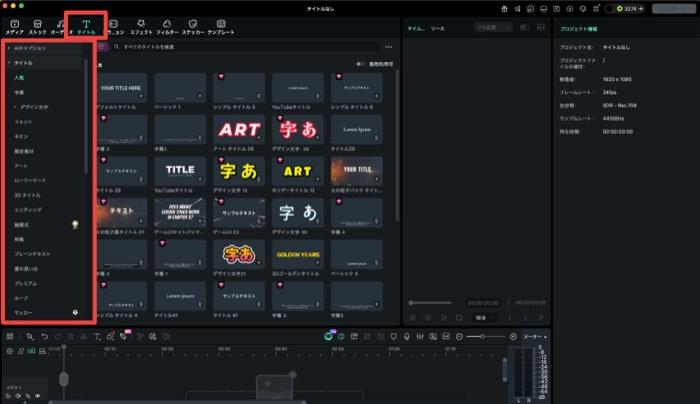This screenshot has width=700, height=404.
Task: Click the snapshot layout icon in preview header
Action: pos(541,28)
